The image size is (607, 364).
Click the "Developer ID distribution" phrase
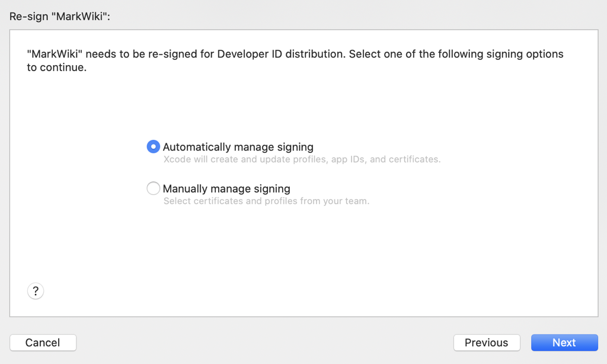click(x=280, y=54)
